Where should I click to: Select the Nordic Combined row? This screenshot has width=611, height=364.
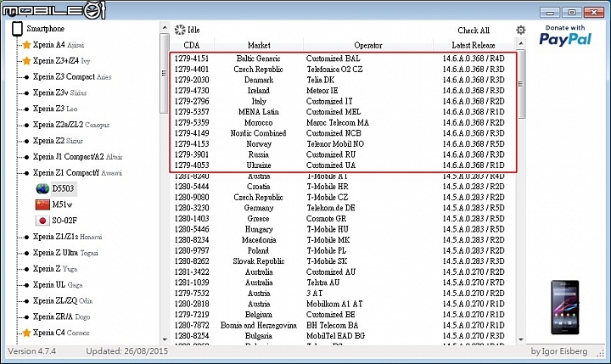pos(344,133)
